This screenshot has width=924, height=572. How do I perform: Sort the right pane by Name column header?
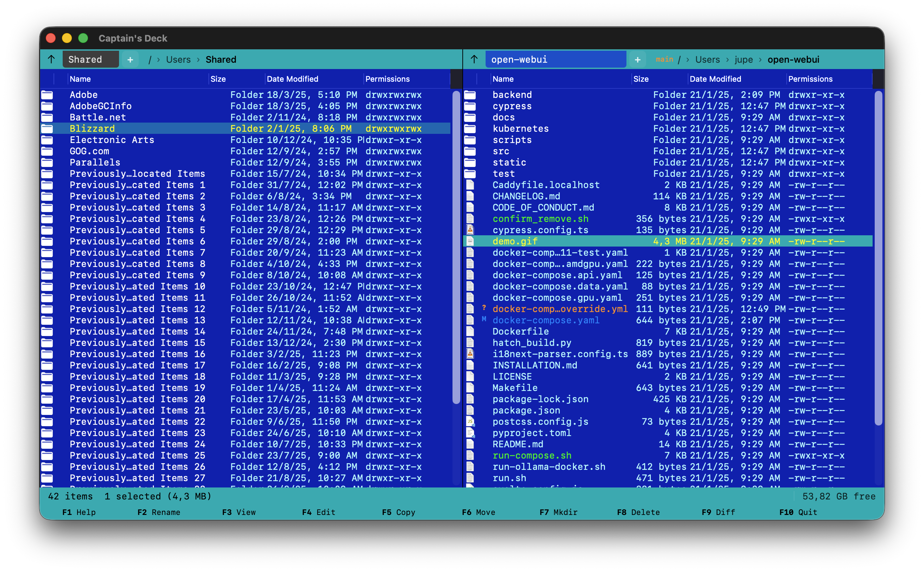coord(502,79)
